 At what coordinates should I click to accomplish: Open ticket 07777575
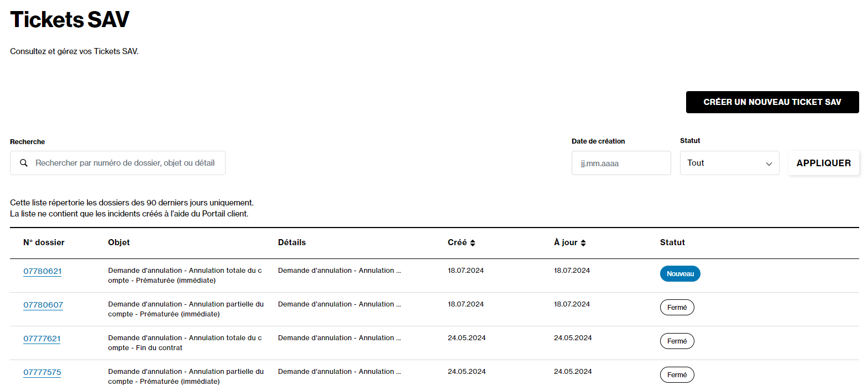(x=42, y=372)
